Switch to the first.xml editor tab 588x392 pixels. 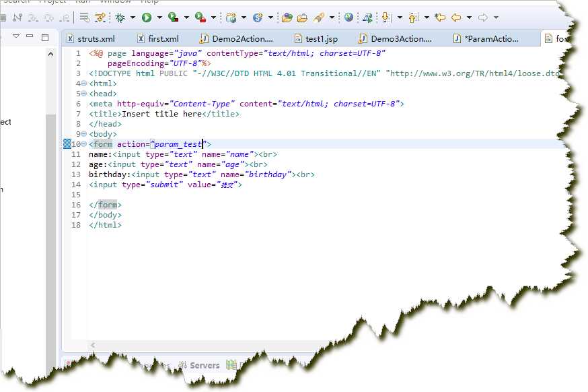point(158,38)
